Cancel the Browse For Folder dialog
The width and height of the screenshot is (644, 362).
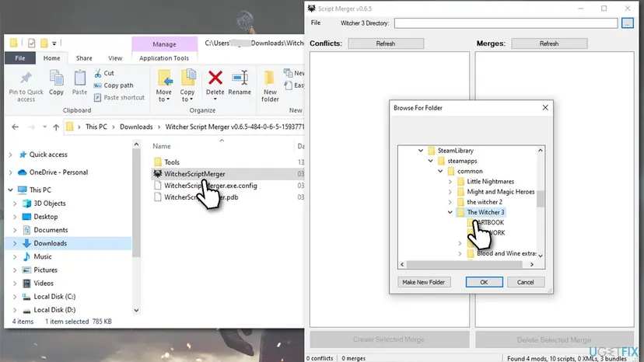pyautogui.click(x=525, y=282)
